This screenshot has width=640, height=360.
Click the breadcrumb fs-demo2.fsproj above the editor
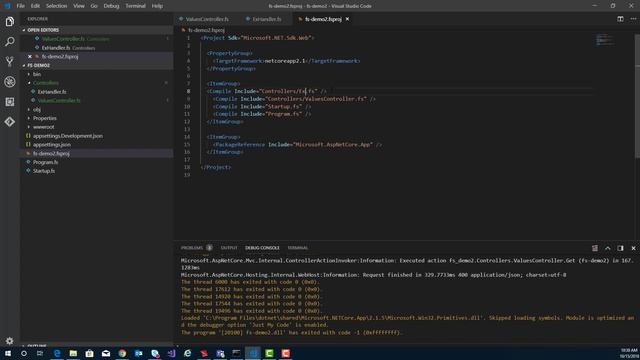tap(206, 30)
